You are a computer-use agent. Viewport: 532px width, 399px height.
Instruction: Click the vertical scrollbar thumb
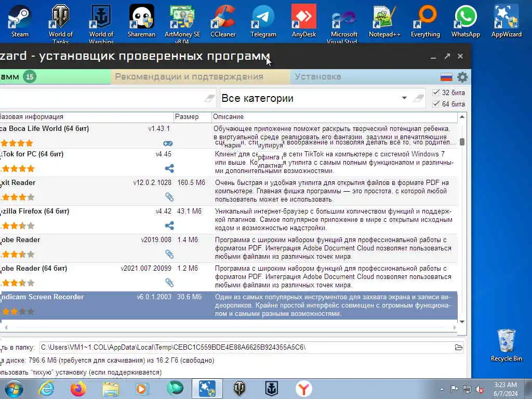click(462, 141)
